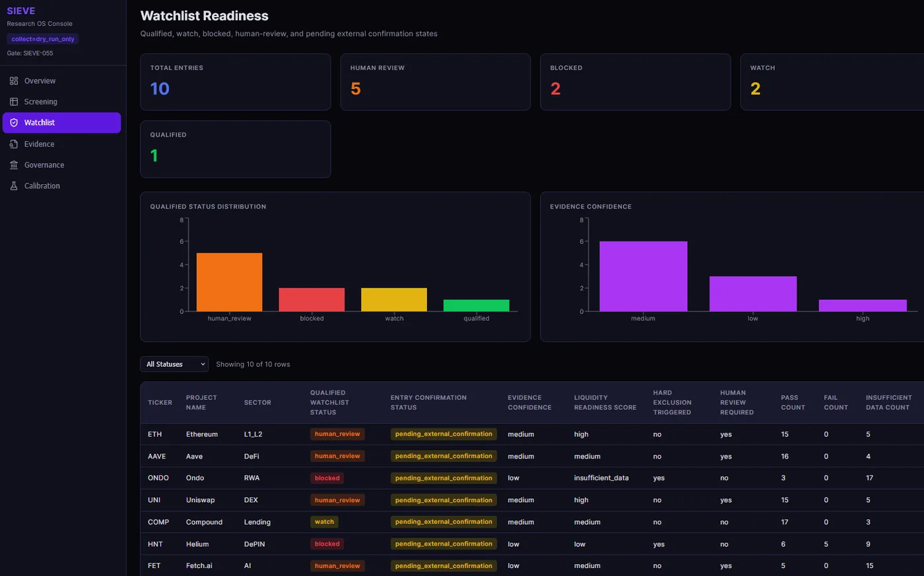The width and height of the screenshot is (924, 576).
Task: Click the Watchlist shield icon in sidebar
Action: (14, 123)
